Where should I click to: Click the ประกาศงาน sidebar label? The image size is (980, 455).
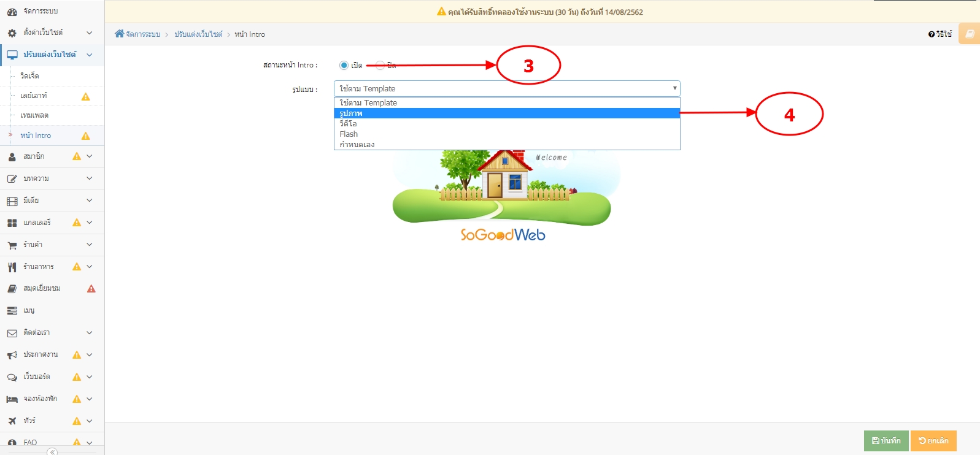click(41, 354)
